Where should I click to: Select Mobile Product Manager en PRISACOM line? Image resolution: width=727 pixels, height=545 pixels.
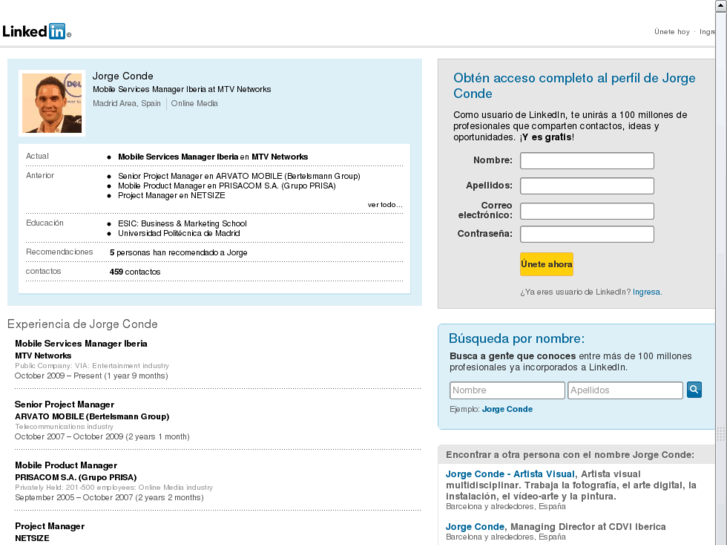(x=227, y=186)
